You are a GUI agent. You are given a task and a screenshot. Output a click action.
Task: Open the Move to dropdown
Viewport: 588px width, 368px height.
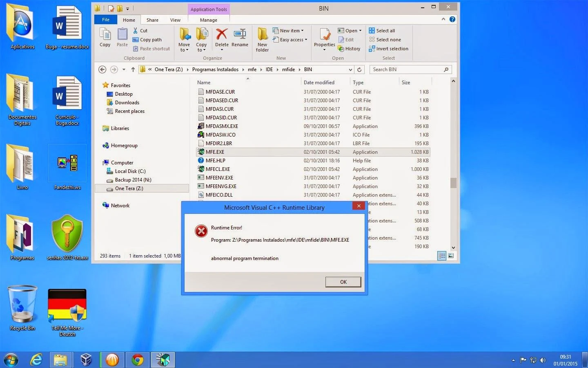click(x=184, y=40)
